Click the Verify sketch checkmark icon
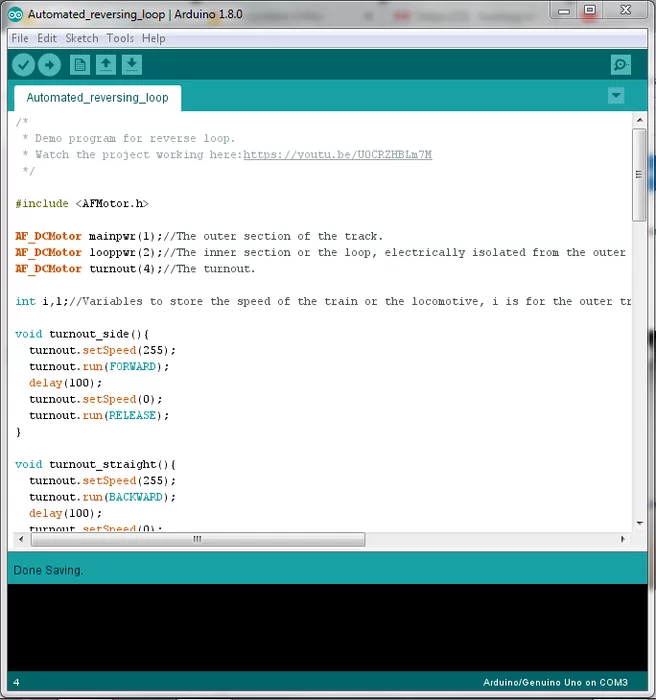 [x=23, y=65]
